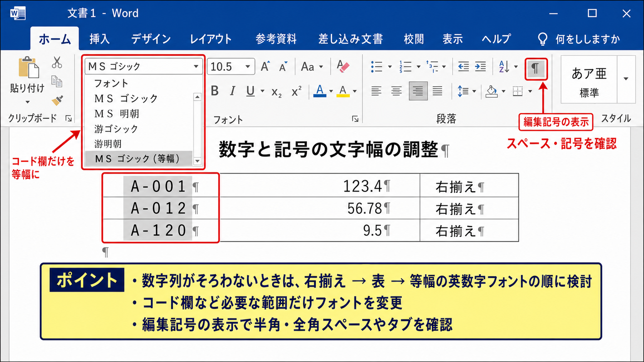Screen dimensions: 644x362
Task: Increase font size with the grow font icon
Action: click(265, 67)
